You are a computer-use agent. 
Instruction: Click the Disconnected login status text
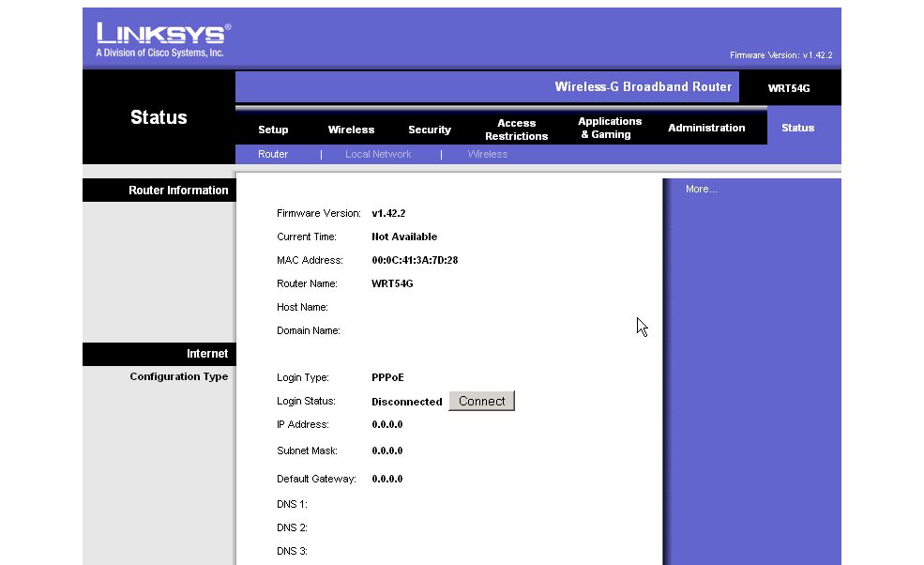point(406,402)
